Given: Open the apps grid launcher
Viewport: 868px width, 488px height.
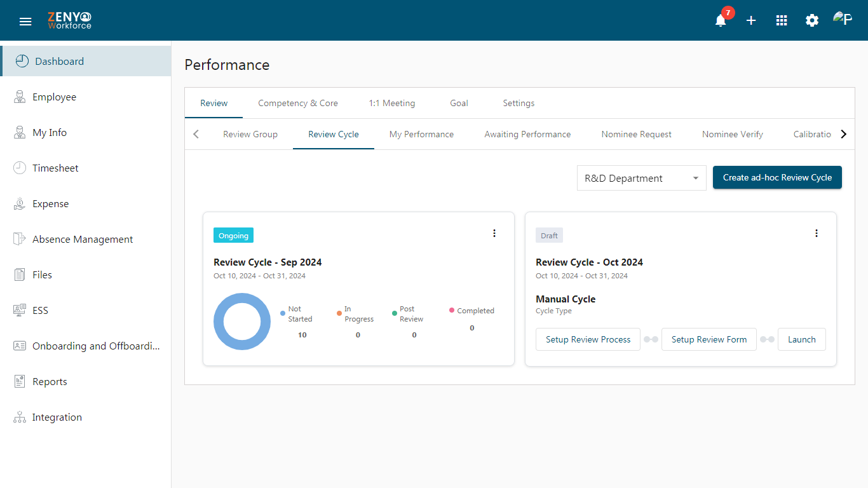Looking at the screenshot, I should [782, 20].
